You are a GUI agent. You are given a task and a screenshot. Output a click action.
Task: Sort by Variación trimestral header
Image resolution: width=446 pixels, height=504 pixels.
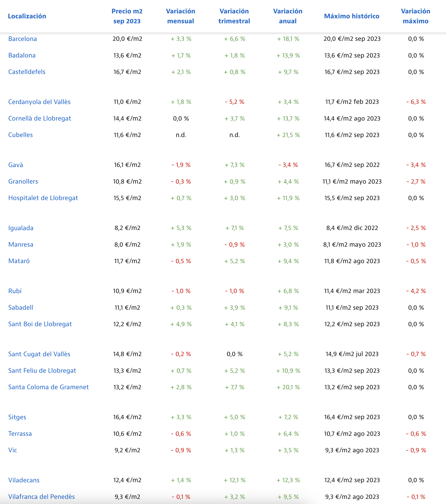pyautogui.click(x=234, y=16)
